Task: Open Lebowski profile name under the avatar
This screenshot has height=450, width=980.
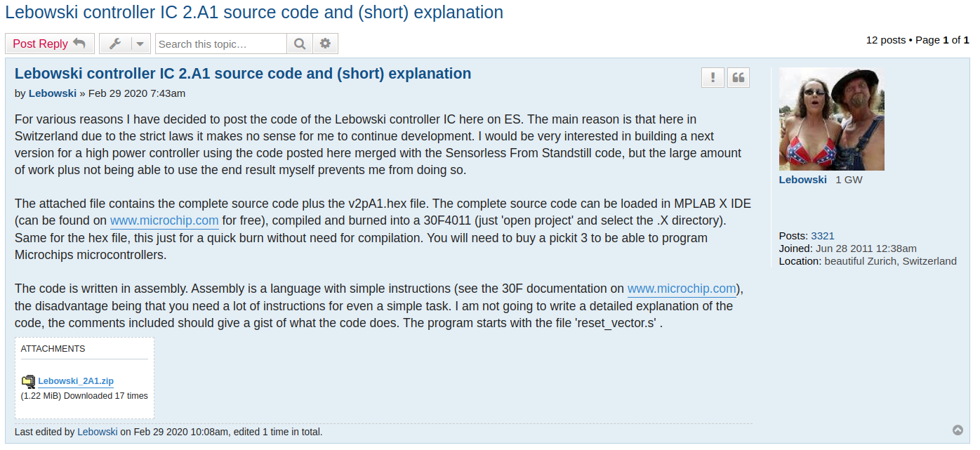Action: (x=803, y=180)
